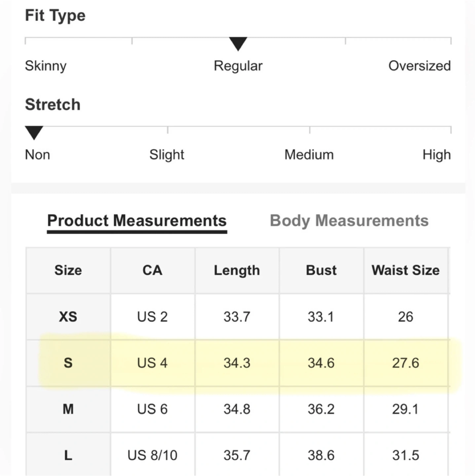Screen dimensions: 475x476
Task: Click the Length column header
Action: click(x=237, y=270)
